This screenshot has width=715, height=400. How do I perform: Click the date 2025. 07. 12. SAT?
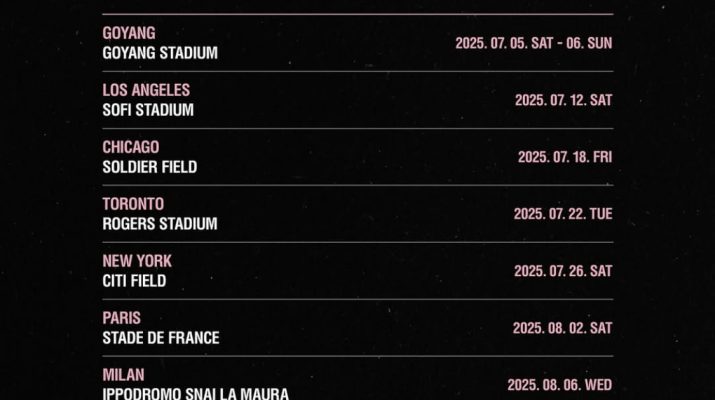point(564,100)
